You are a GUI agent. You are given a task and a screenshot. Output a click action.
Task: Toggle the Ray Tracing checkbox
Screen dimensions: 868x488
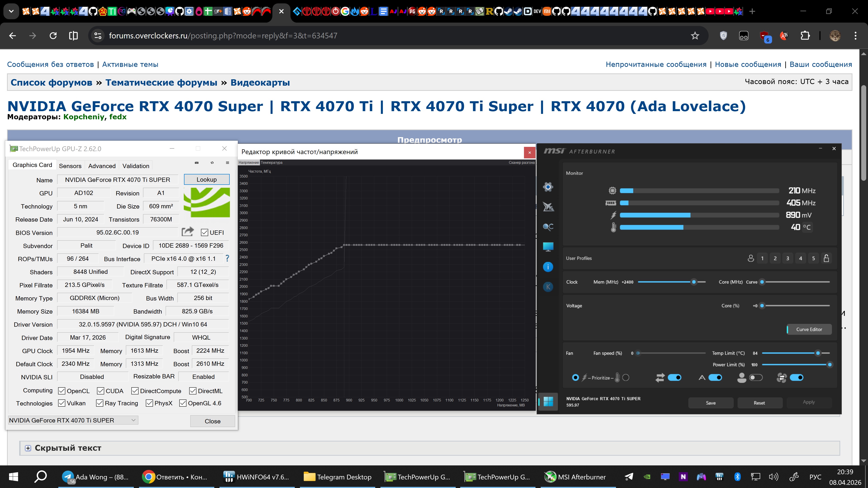point(99,403)
